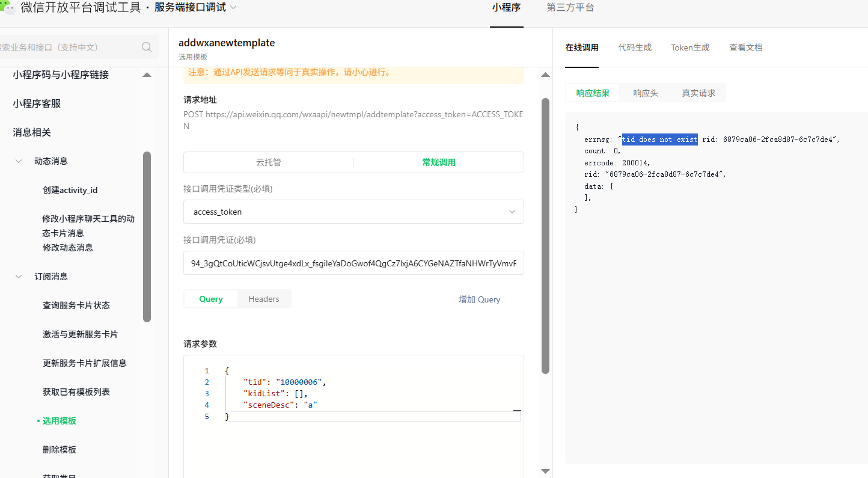Switch to the Headers tab
Viewport: 868px width, 478px height.
point(264,299)
